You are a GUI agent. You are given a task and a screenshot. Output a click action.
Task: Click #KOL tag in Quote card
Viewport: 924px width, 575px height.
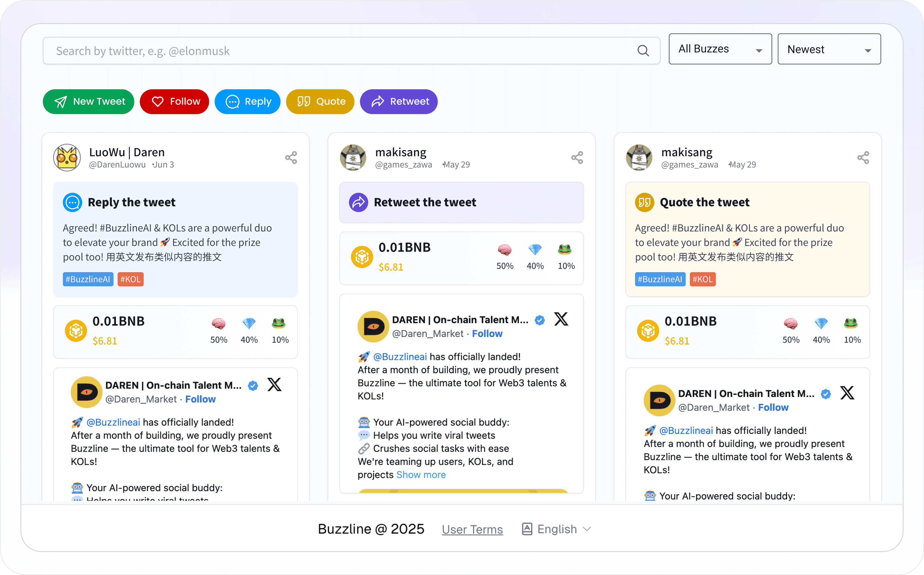[x=702, y=279]
